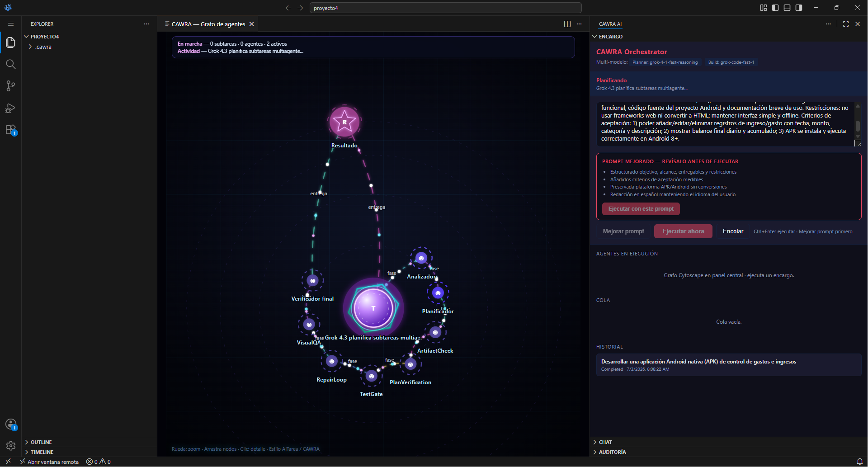
Task: Open the Explorer files icon in activity bar
Action: pos(10,42)
